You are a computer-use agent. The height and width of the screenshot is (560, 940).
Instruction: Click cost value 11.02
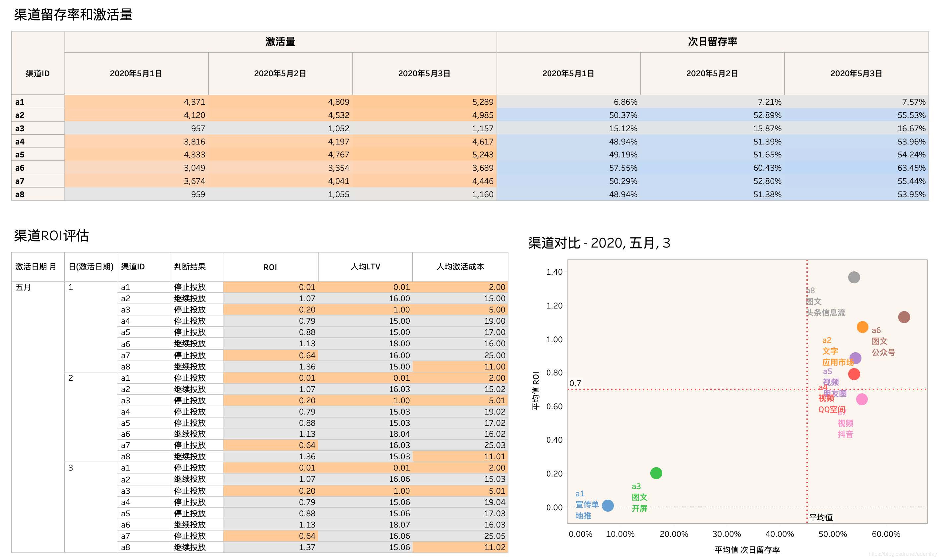point(460,547)
